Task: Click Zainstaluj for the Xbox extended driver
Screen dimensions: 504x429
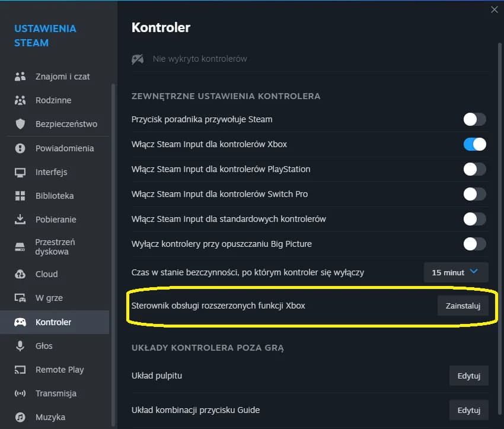Action: pyautogui.click(x=463, y=305)
